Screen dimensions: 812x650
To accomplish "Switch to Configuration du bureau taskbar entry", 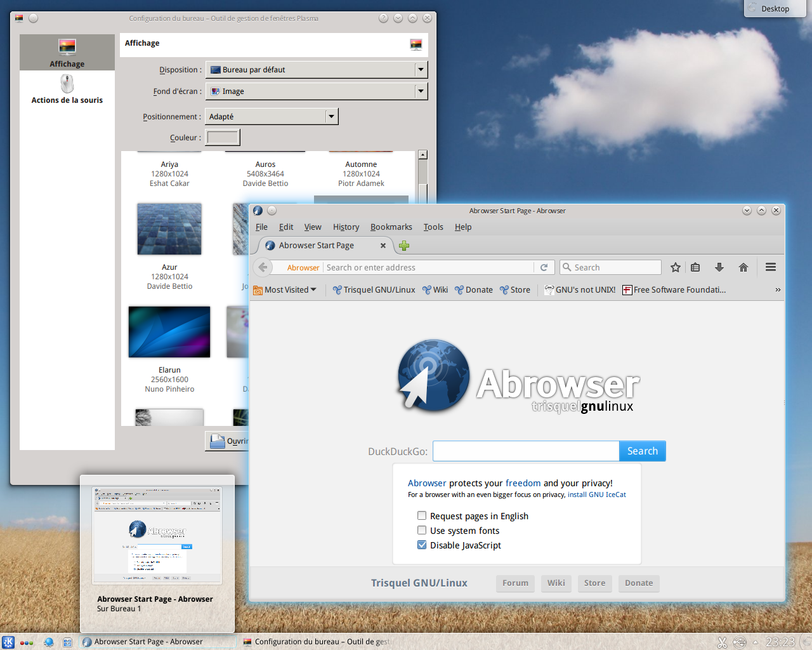I will (317, 642).
